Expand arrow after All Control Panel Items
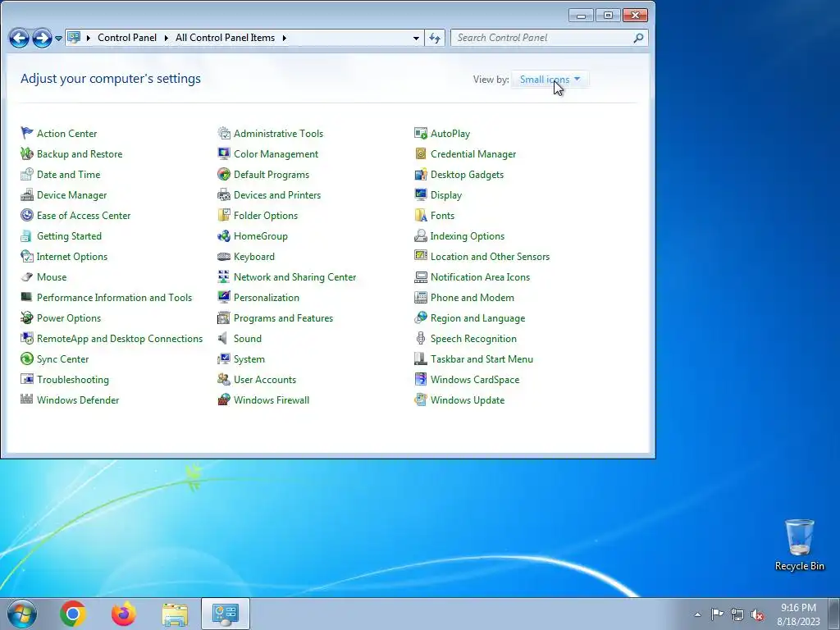The height and width of the screenshot is (630, 840). tap(284, 38)
